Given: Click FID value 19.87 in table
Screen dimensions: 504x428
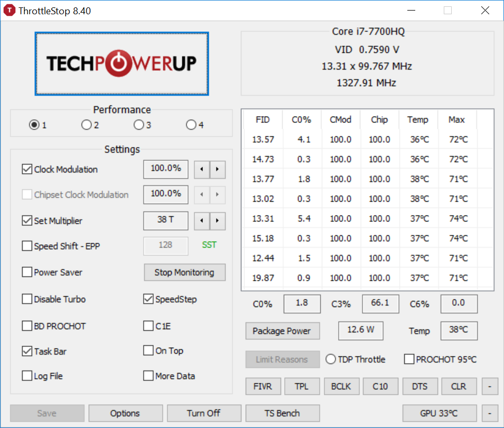Looking at the screenshot, I should click(263, 278).
